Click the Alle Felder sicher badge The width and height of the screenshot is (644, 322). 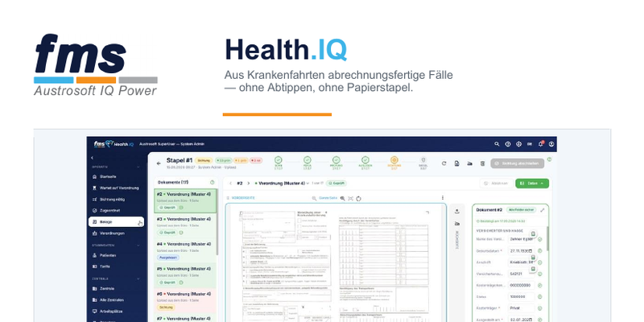point(522,210)
